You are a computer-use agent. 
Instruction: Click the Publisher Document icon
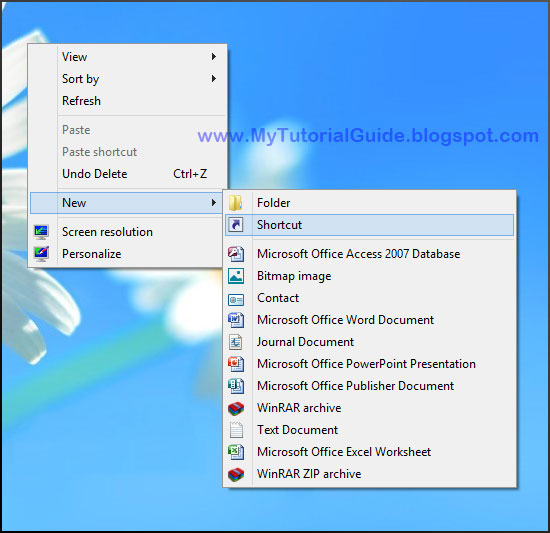(x=236, y=386)
